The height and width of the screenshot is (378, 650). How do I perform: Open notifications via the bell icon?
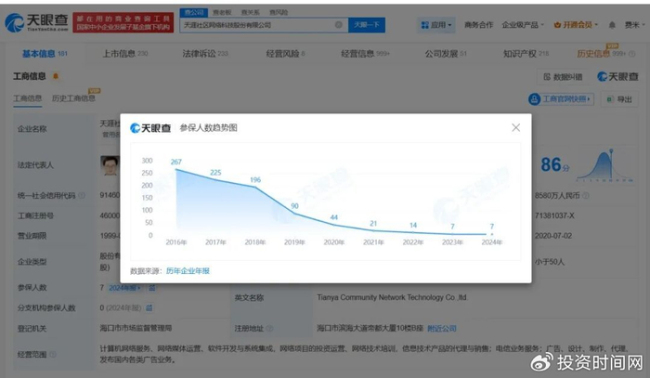[612, 25]
